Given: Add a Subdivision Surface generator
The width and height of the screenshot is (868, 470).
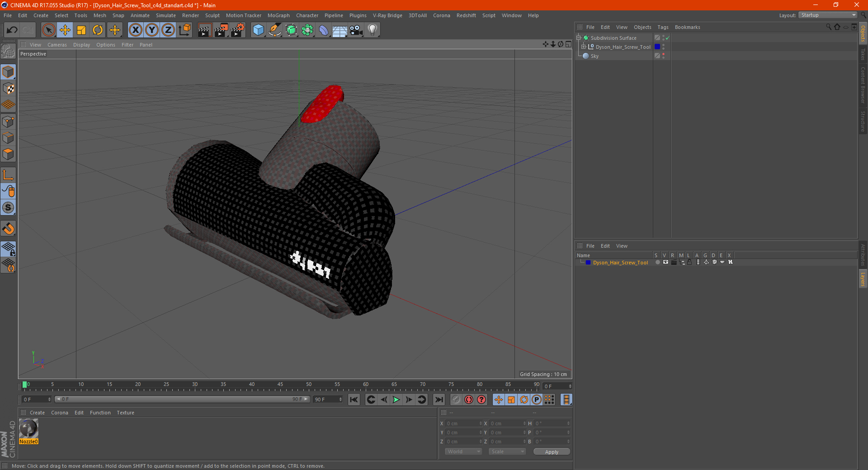Looking at the screenshot, I should [291, 30].
